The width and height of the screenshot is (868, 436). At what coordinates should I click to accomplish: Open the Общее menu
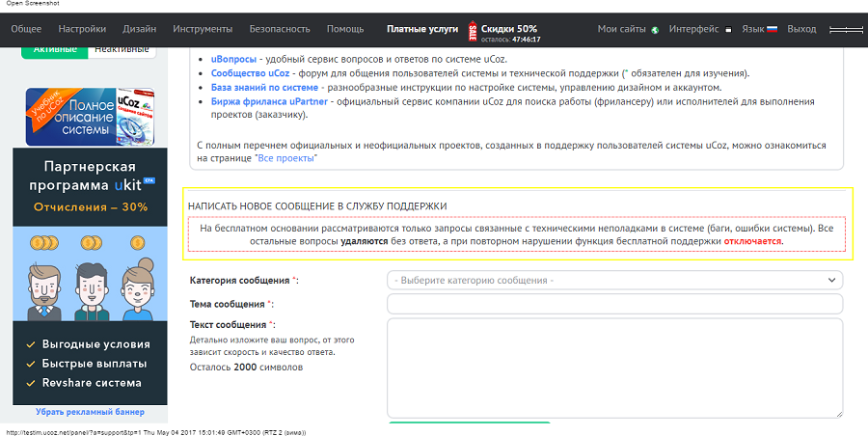point(26,29)
